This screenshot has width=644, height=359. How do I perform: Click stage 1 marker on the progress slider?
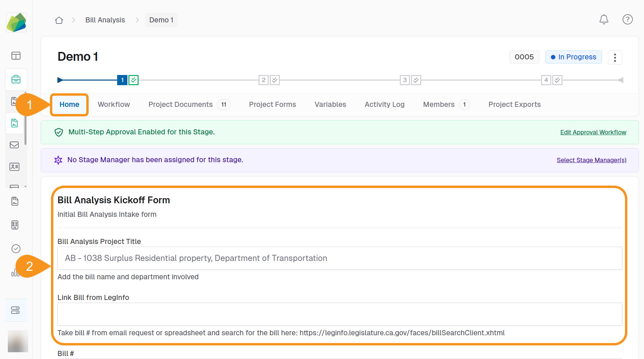tap(122, 80)
